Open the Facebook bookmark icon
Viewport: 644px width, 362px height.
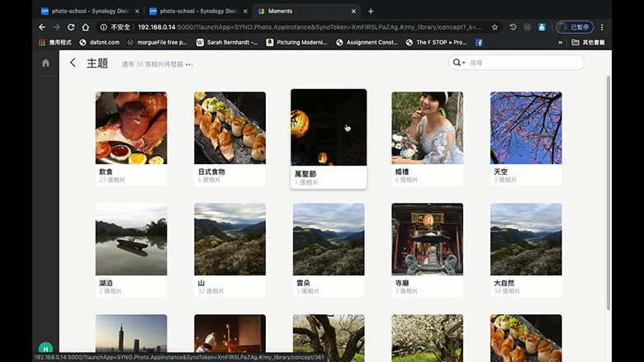(x=479, y=42)
